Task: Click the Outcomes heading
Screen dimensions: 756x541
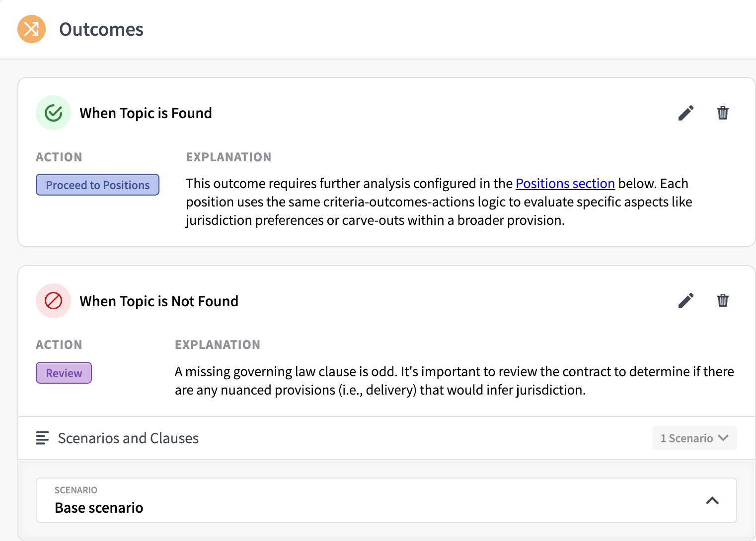Action: pyautogui.click(x=101, y=30)
